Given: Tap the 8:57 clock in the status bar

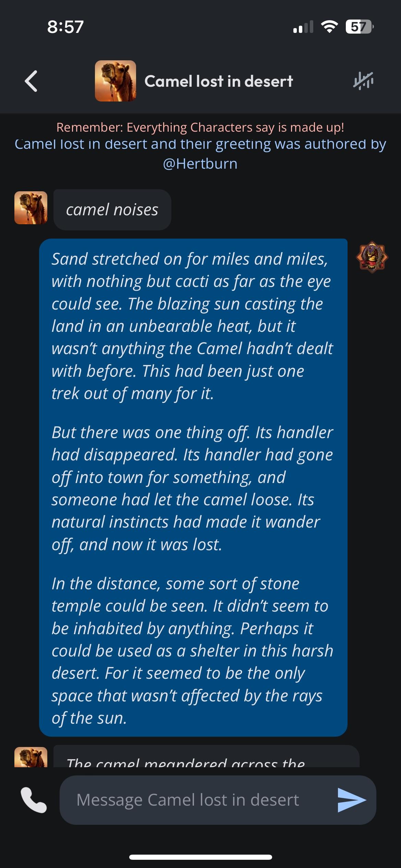Looking at the screenshot, I should coord(65,27).
